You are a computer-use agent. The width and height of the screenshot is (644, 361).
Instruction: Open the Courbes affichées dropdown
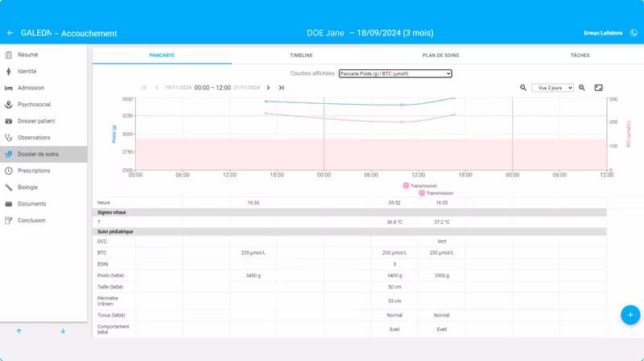coord(395,73)
